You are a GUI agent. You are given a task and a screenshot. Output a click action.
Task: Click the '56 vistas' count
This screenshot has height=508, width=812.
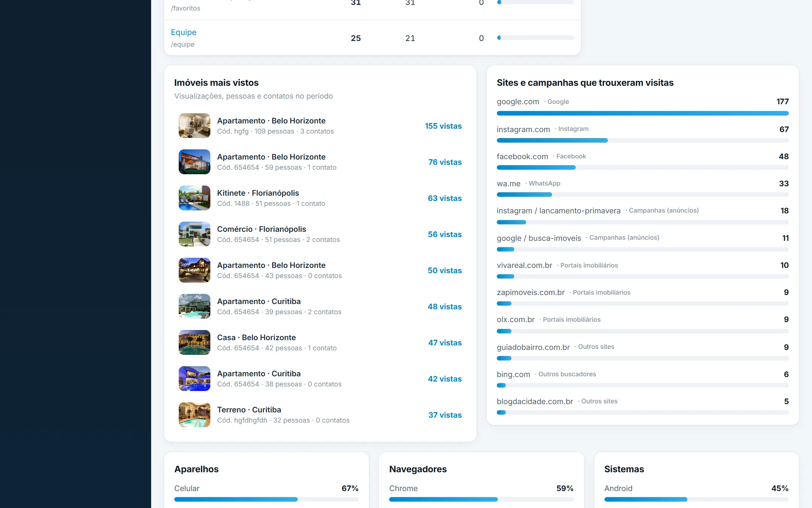pos(445,234)
